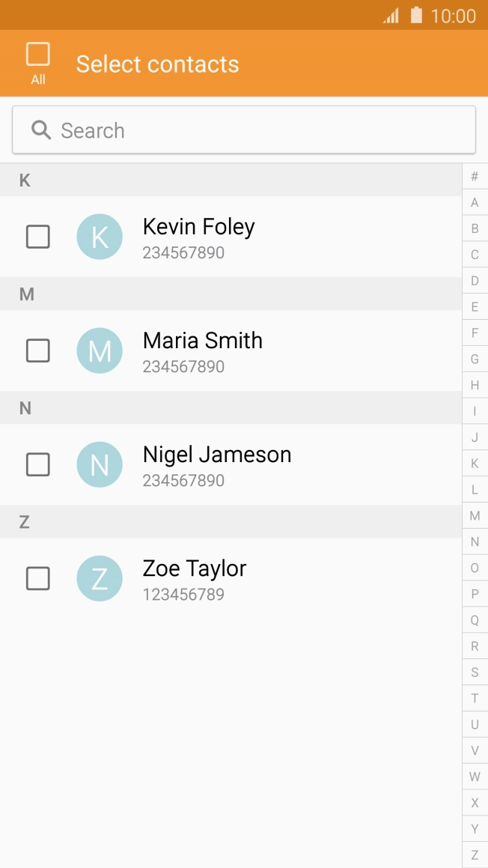Tick the checkbox beside Kevin Foley
488x868 pixels.
pyautogui.click(x=38, y=237)
